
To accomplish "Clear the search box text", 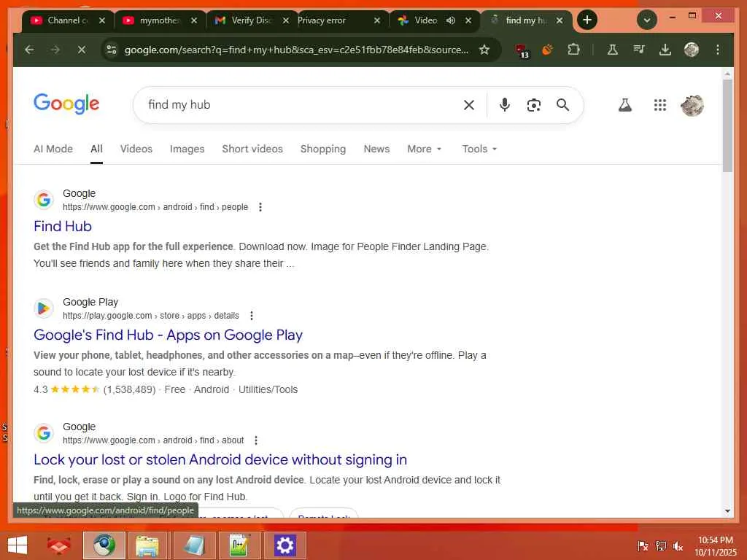I will 469,105.
